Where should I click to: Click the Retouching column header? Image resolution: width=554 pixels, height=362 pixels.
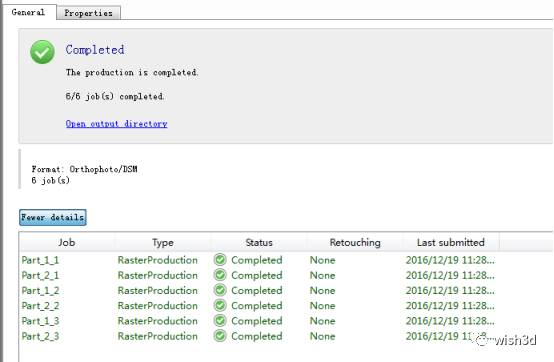pos(355,242)
